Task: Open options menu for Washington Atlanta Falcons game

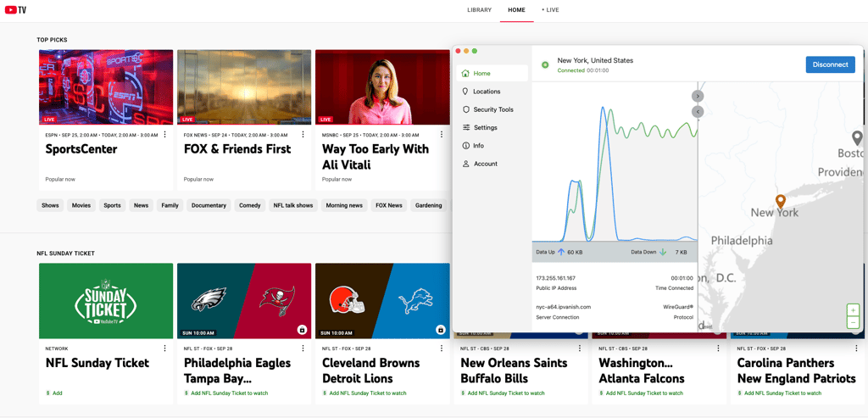Action: [x=718, y=348]
